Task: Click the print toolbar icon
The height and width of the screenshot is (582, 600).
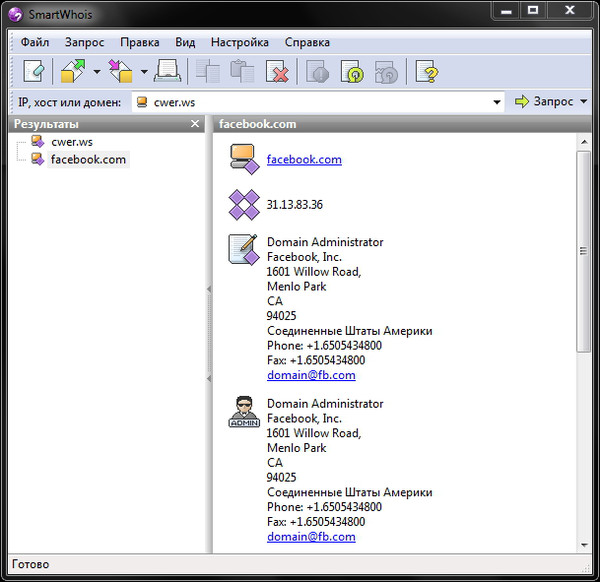Action: tap(167, 71)
